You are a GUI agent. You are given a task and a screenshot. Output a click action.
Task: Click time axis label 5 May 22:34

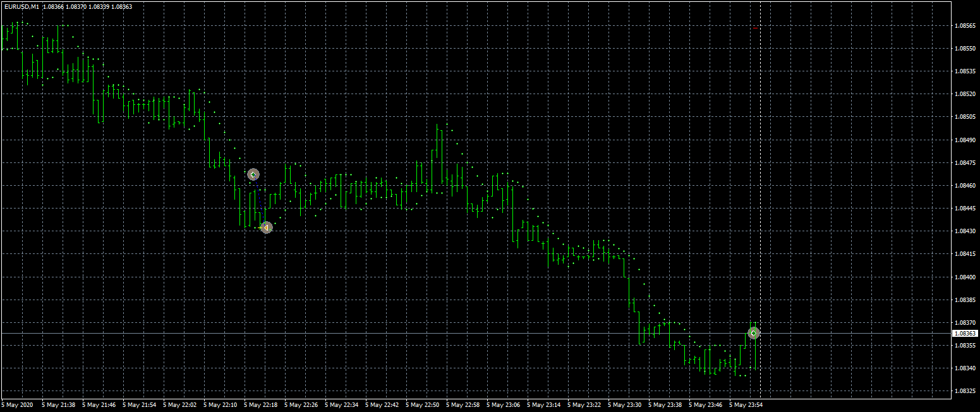pyautogui.click(x=342, y=404)
